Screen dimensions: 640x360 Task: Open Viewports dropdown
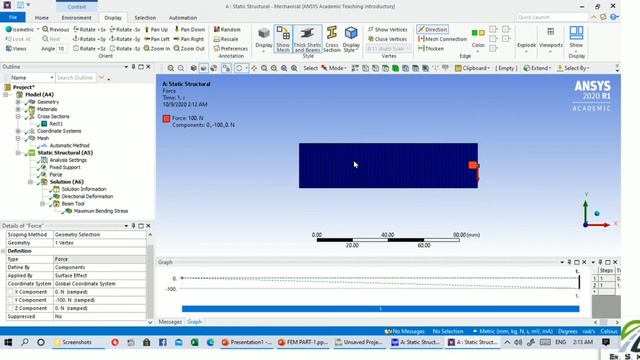pos(551,40)
